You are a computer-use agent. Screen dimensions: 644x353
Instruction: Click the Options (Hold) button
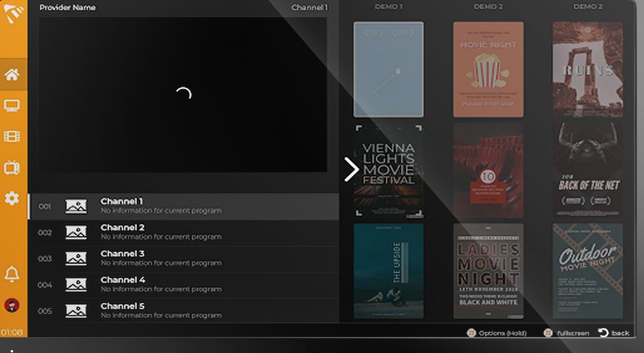coord(496,333)
